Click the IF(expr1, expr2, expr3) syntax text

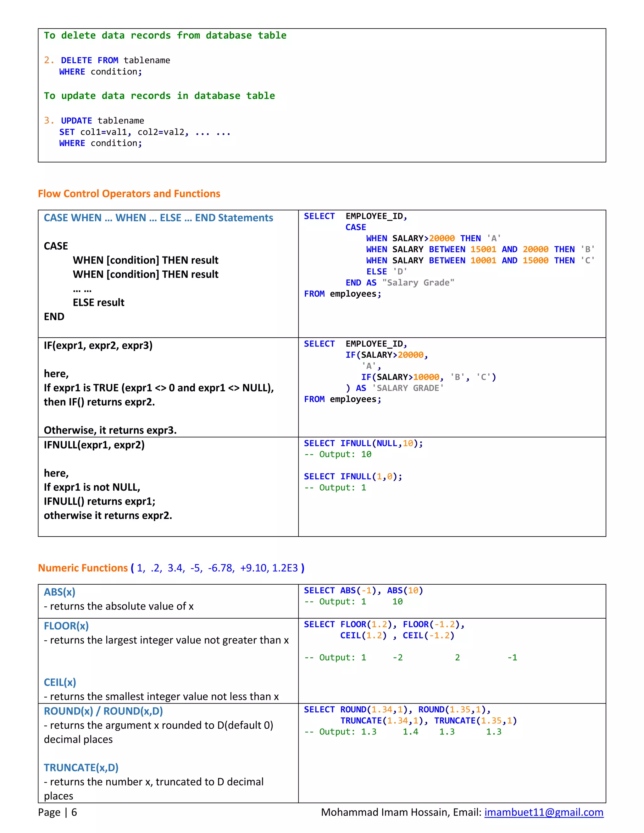[x=98, y=345]
